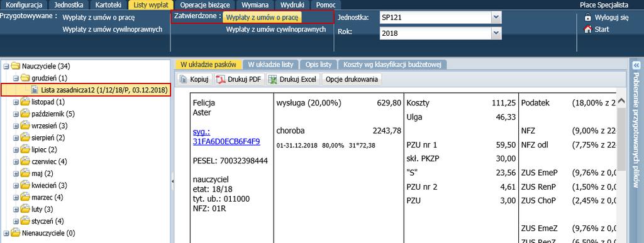The width and height of the screenshot is (644, 243).
Task: Expand the luty (3) node
Action: (16, 209)
